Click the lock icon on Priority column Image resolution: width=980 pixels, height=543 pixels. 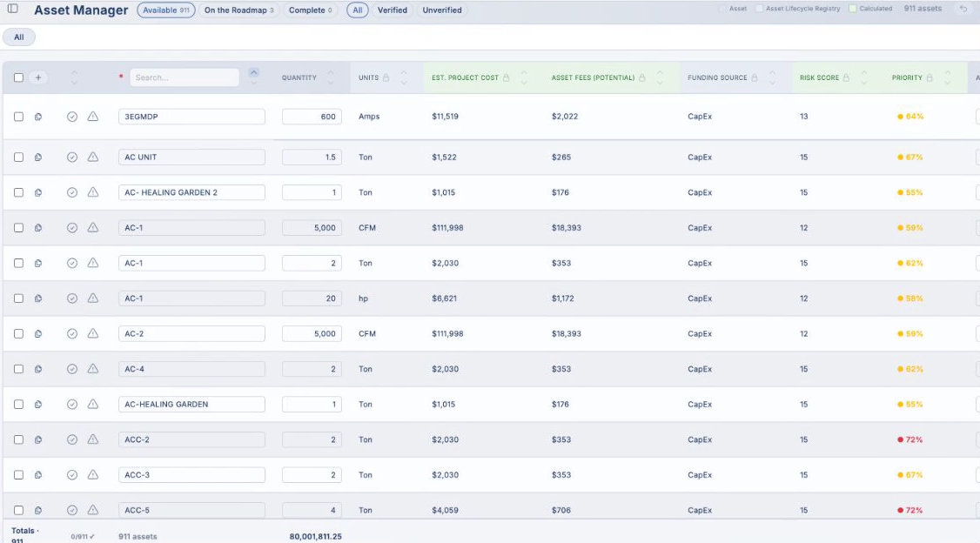click(x=930, y=77)
